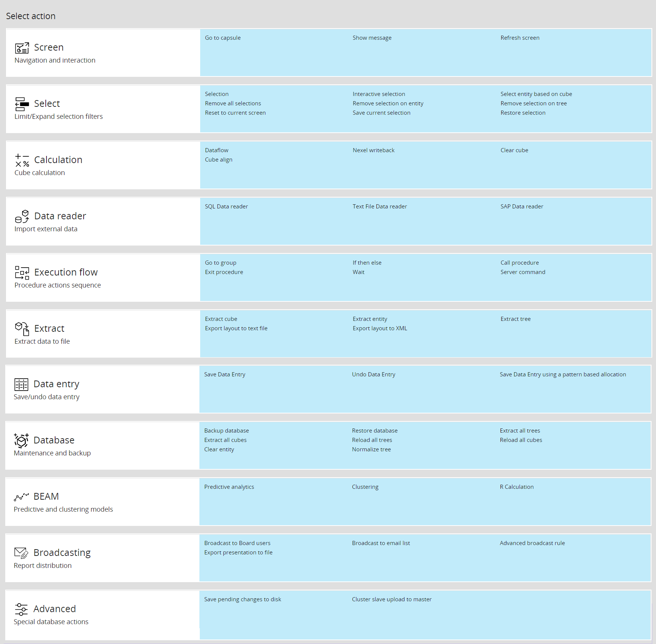Pick the Call procedure action
The width and height of the screenshot is (656, 644).
point(520,263)
